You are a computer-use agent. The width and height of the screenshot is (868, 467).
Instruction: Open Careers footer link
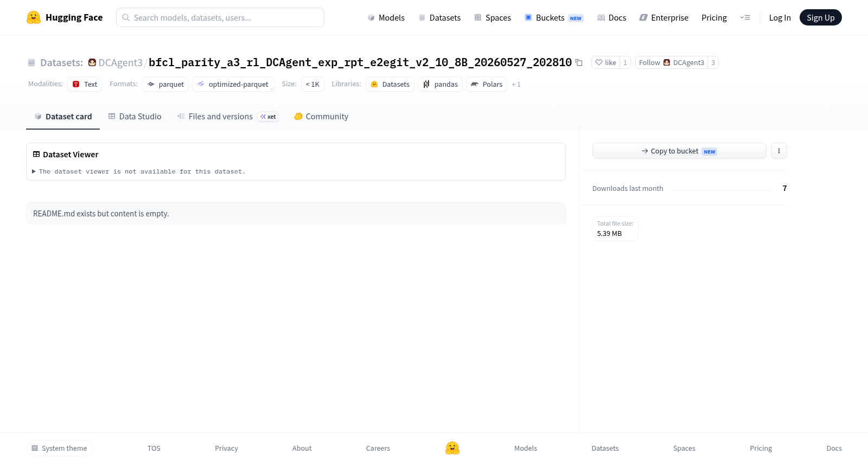tap(378, 448)
